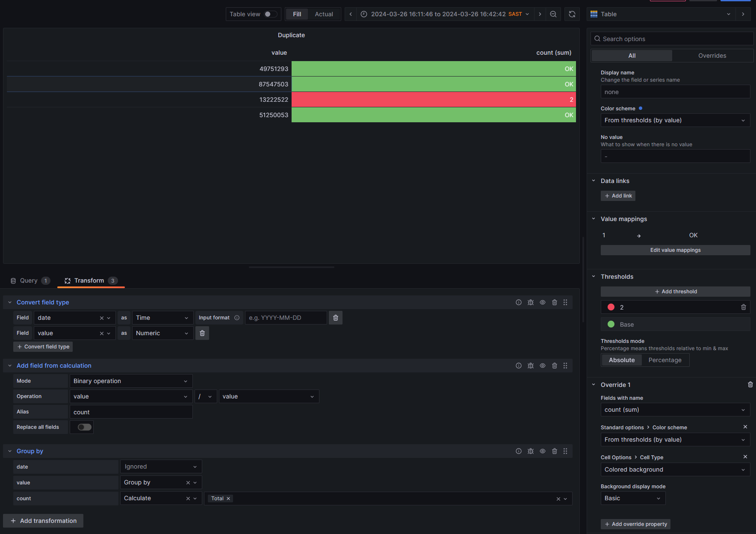The width and height of the screenshot is (756, 534).
Task: Switch to the Query tab
Action: click(29, 280)
